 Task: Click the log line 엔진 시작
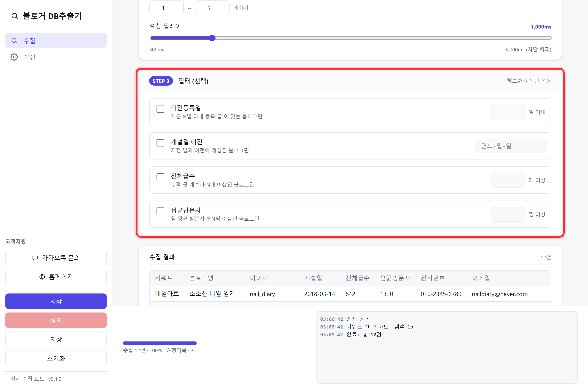[x=358, y=319]
